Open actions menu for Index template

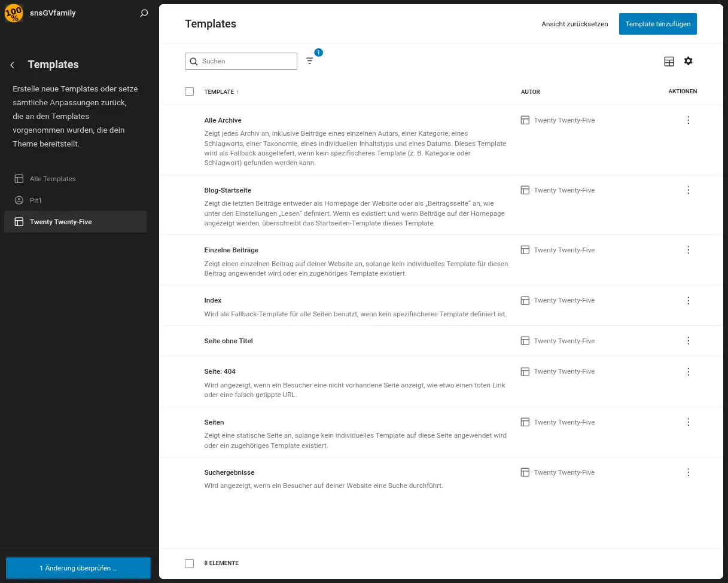coord(689,300)
